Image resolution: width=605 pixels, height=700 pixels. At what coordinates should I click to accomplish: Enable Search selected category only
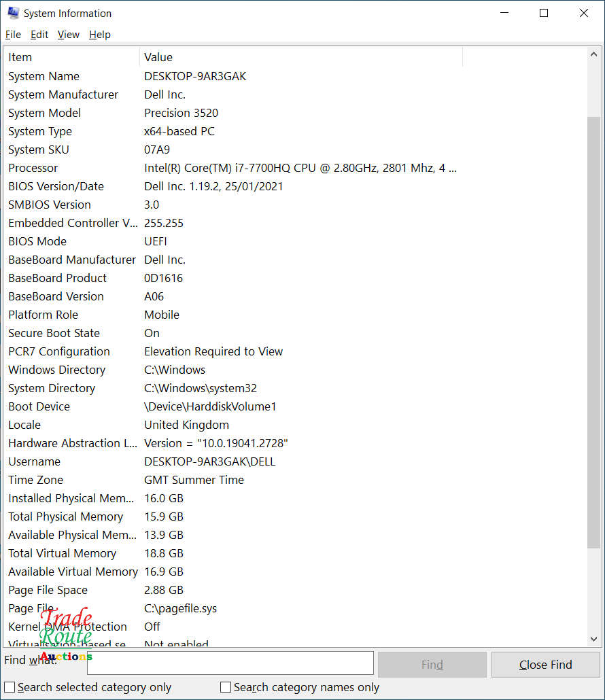click(x=10, y=687)
